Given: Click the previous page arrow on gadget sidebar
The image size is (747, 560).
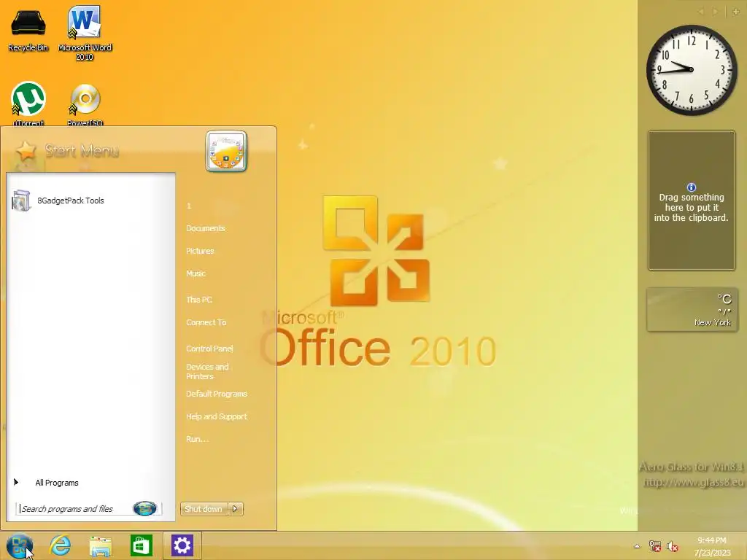Looking at the screenshot, I should pos(701,12).
